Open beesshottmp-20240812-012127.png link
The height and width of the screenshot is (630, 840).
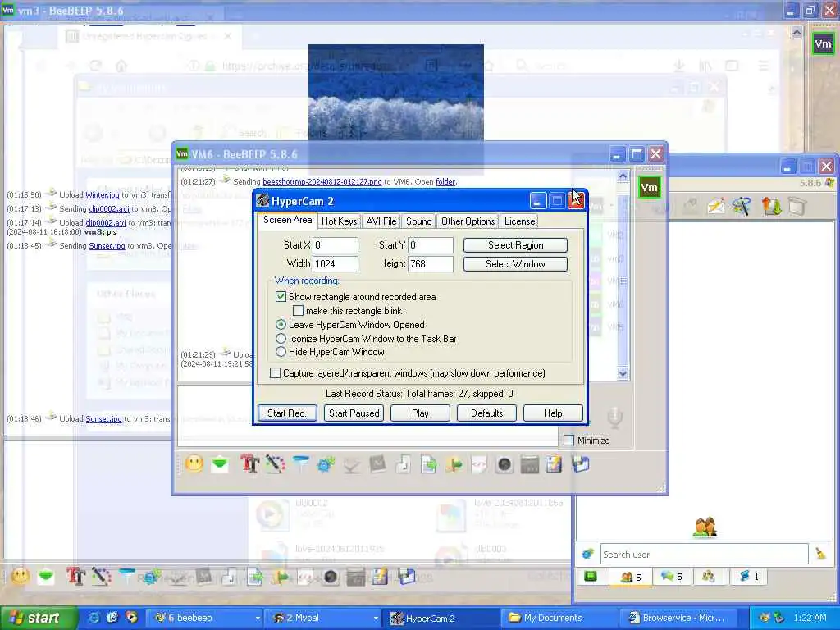(x=322, y=182)
